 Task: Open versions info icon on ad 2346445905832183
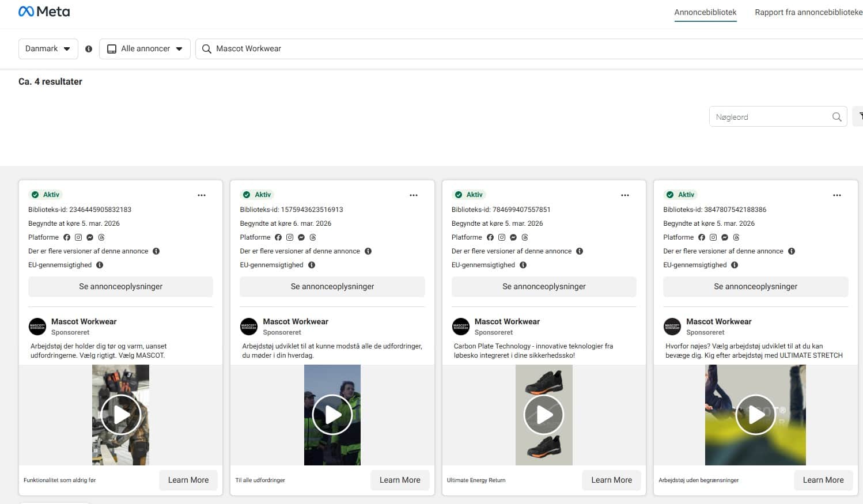coord(156,251)
